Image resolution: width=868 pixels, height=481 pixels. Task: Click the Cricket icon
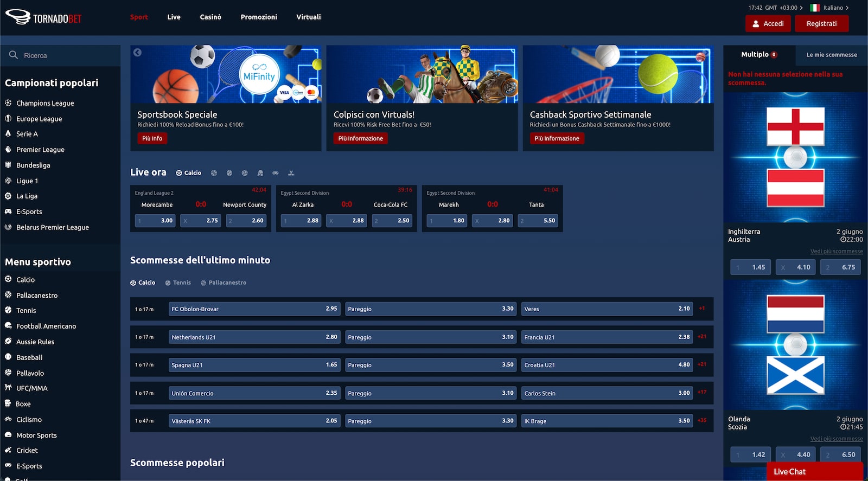tap(8, 450)
